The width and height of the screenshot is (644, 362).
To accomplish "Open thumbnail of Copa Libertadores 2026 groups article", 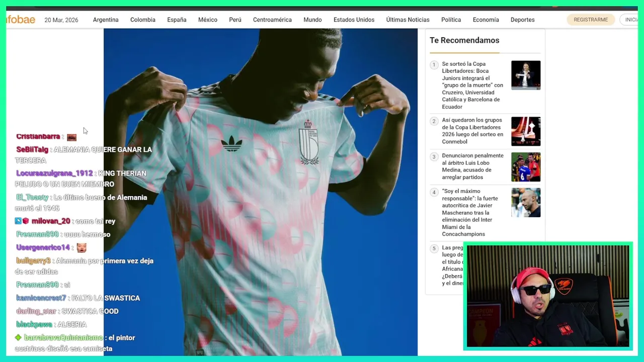I will (526, 131).
